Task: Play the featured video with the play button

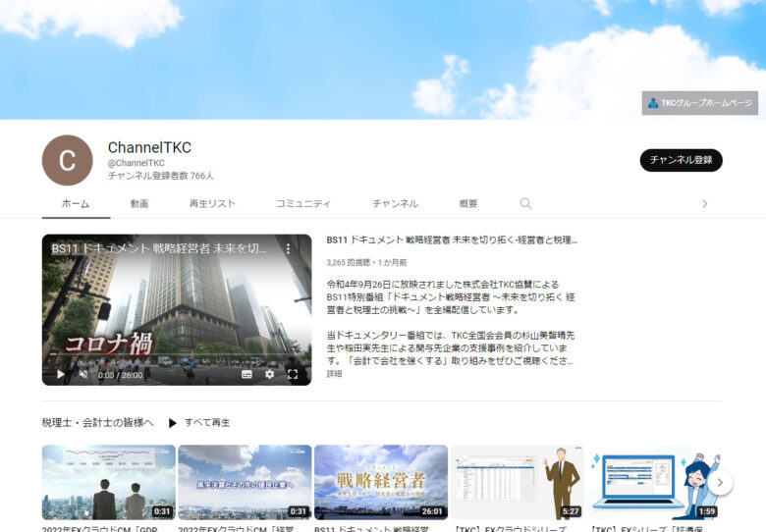Action: tap(61, 374)
